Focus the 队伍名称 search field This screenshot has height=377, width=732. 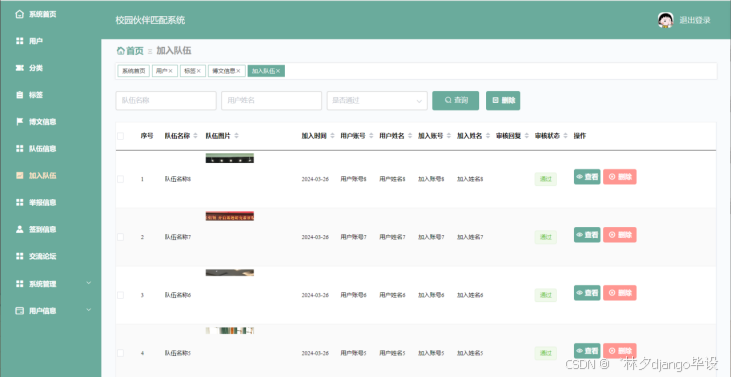166,100
